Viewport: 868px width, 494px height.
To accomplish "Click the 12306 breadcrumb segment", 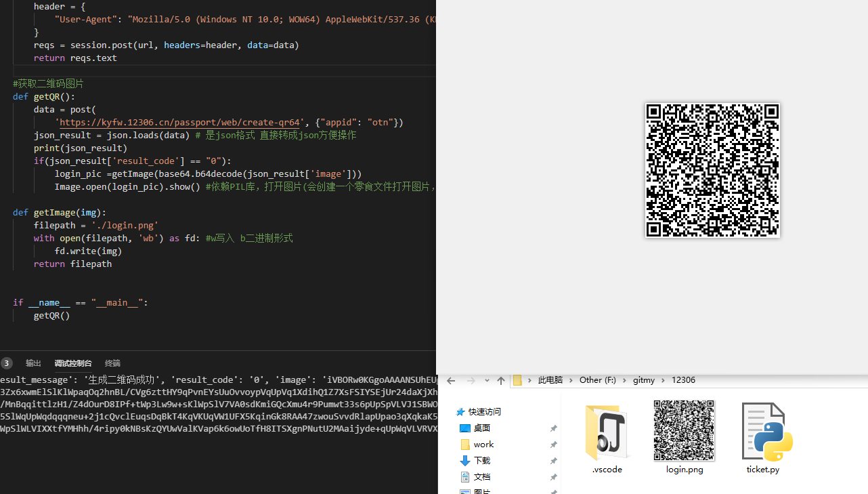I will (x=683, y=380).
